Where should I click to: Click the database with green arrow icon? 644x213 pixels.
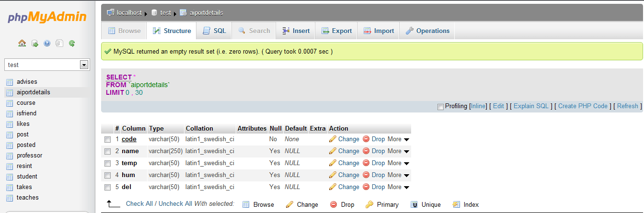(x=34, y=43)
